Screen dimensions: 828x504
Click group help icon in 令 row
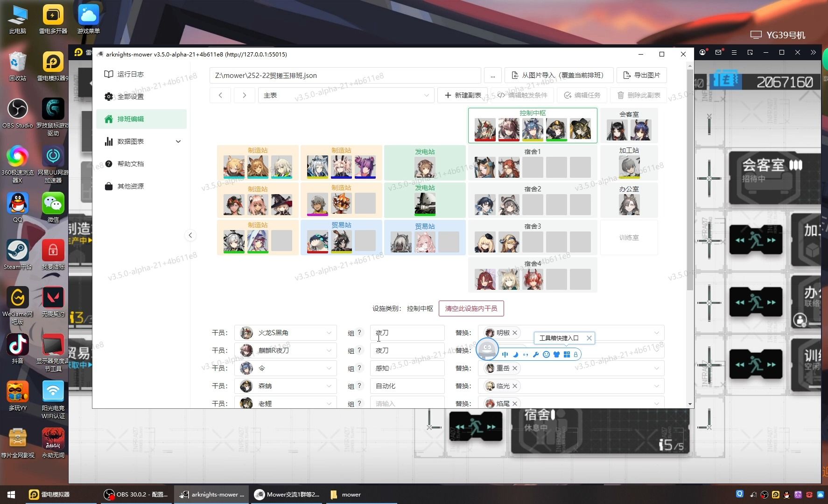(359, 368)
